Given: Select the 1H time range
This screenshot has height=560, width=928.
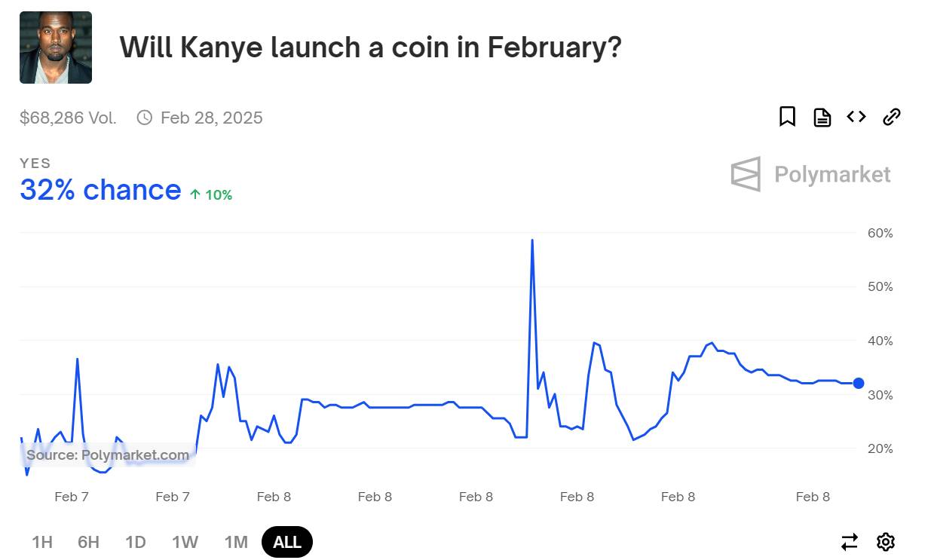Looking at the screenshot, I should (x=42, y=541).
